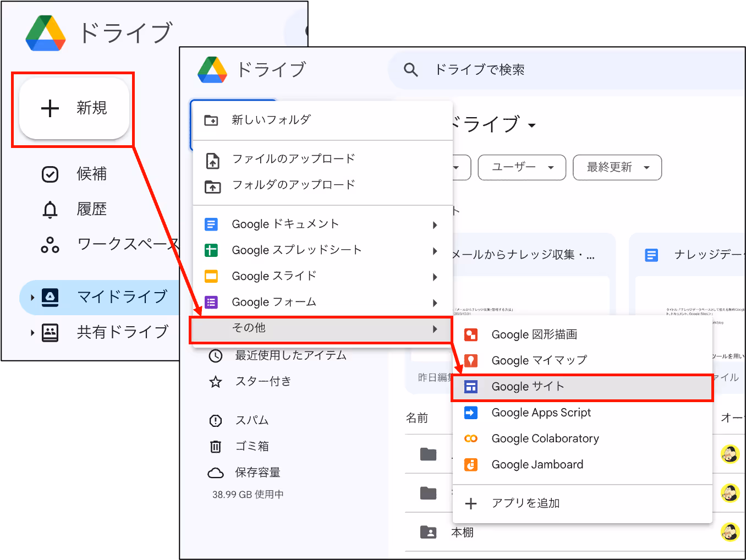Click the 履歴 bell icon in back window
Screen dimensions: 746x560
(50, 210)
